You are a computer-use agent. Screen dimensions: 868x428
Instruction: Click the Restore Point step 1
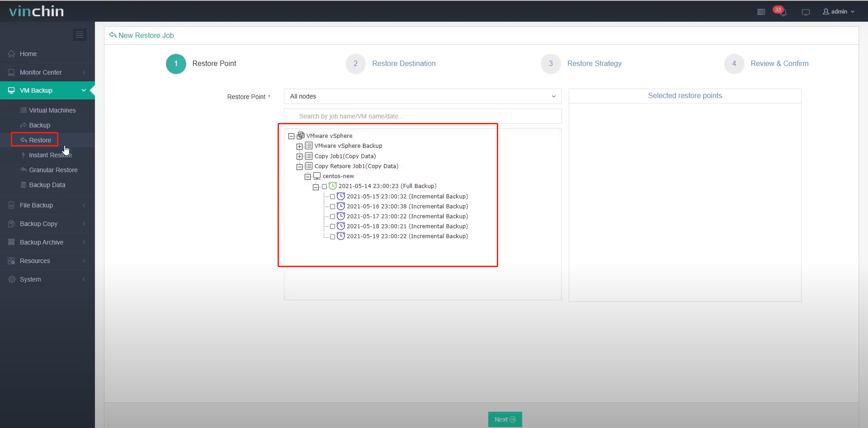[202, 64]
